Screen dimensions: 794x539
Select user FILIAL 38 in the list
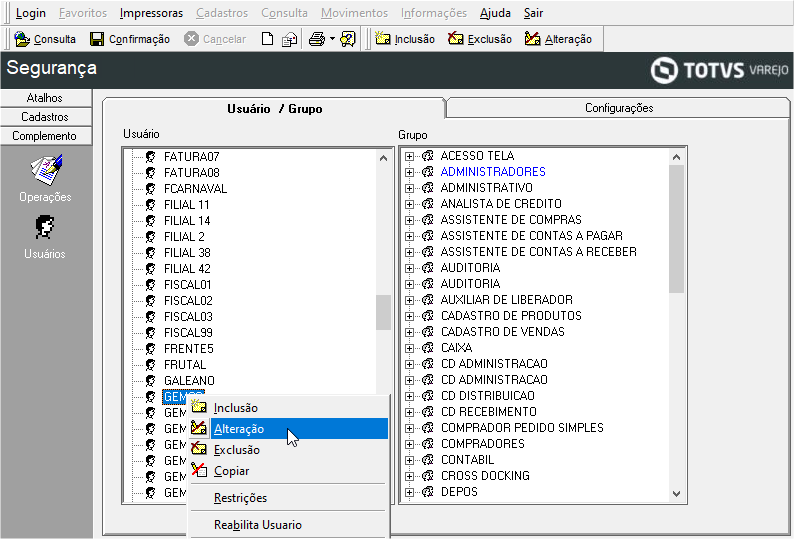point(187,253)
